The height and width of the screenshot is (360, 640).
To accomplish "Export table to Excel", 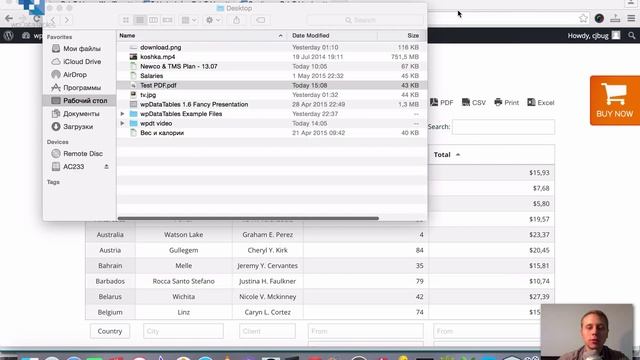I will tap(541, 102).
